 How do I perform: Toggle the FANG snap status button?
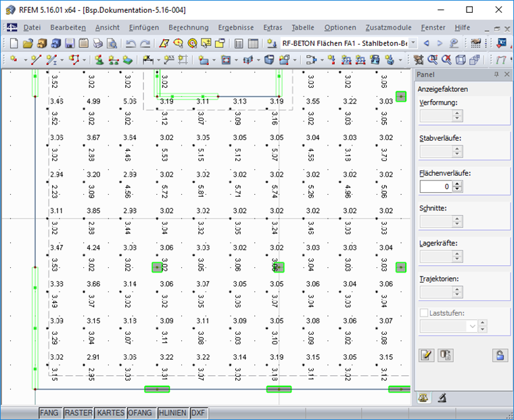pyautogui.click(x=49, y=413)
